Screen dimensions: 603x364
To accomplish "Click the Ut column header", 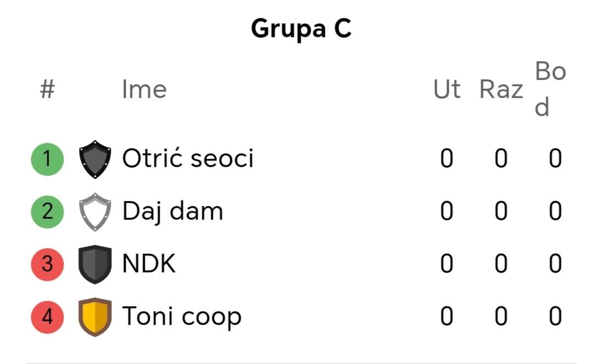I will 447,89.
